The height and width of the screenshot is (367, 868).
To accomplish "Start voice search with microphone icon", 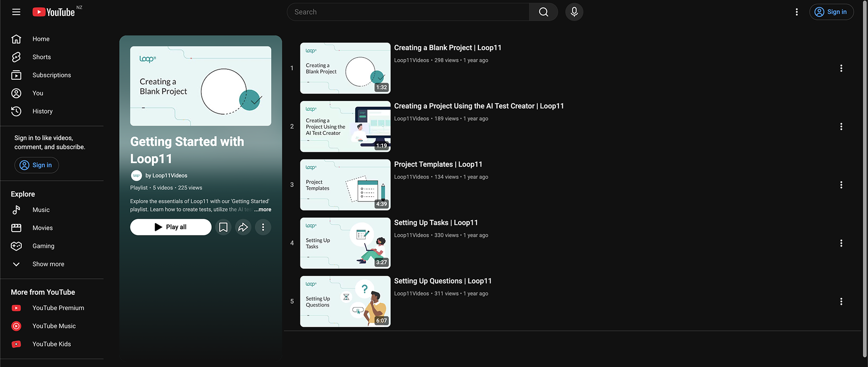I will pyautogui.click(x=574, y=12).
